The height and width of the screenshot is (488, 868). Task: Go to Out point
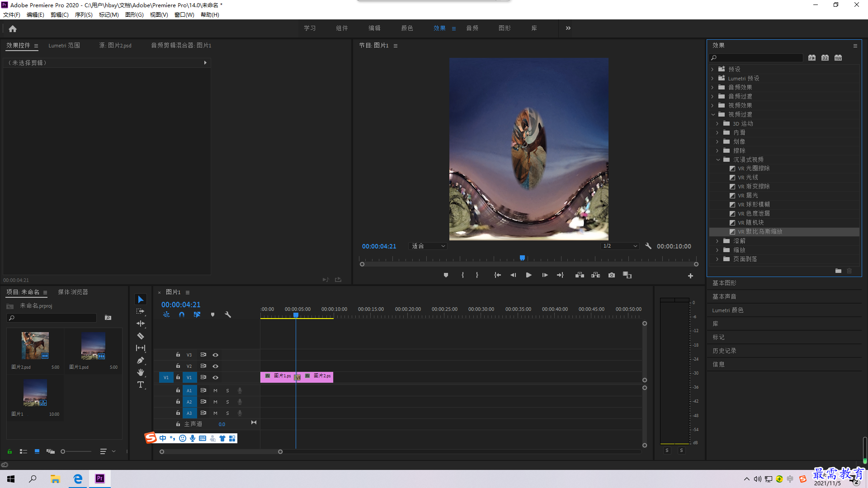coord(561,275)
